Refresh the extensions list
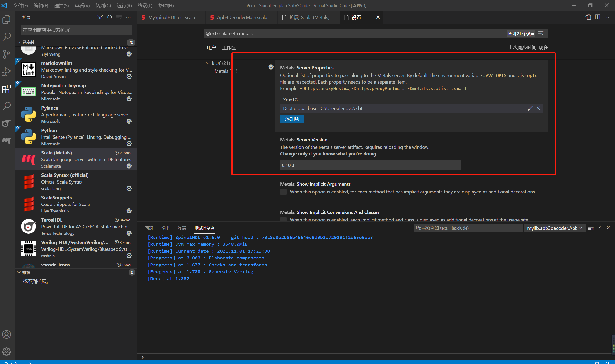The width and height of the screenshot is (615, 364). tap(109, 17)
